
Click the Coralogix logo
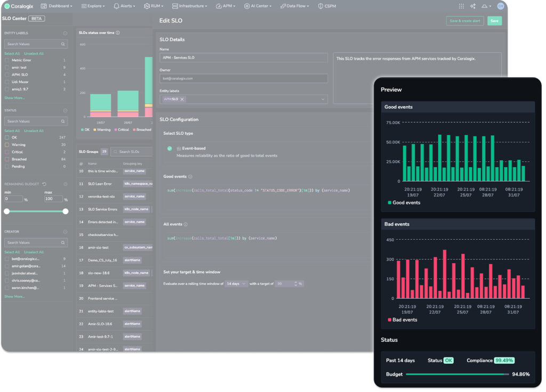(19, 6)
